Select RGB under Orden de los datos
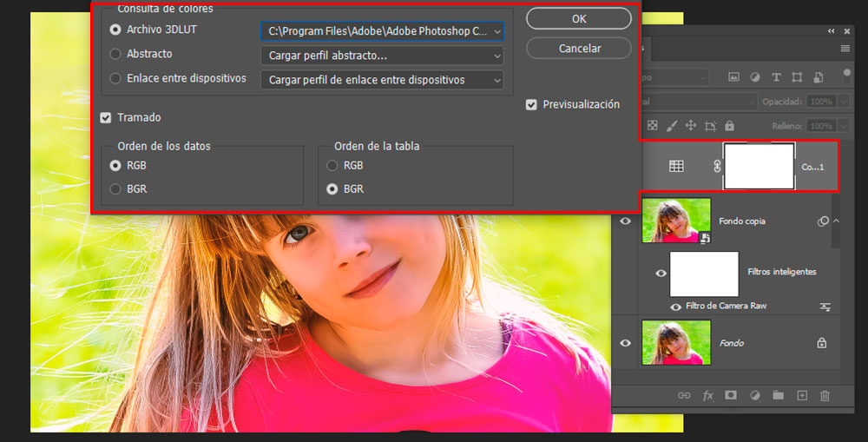This screenshot has width=868, height=442. [115, 165]
